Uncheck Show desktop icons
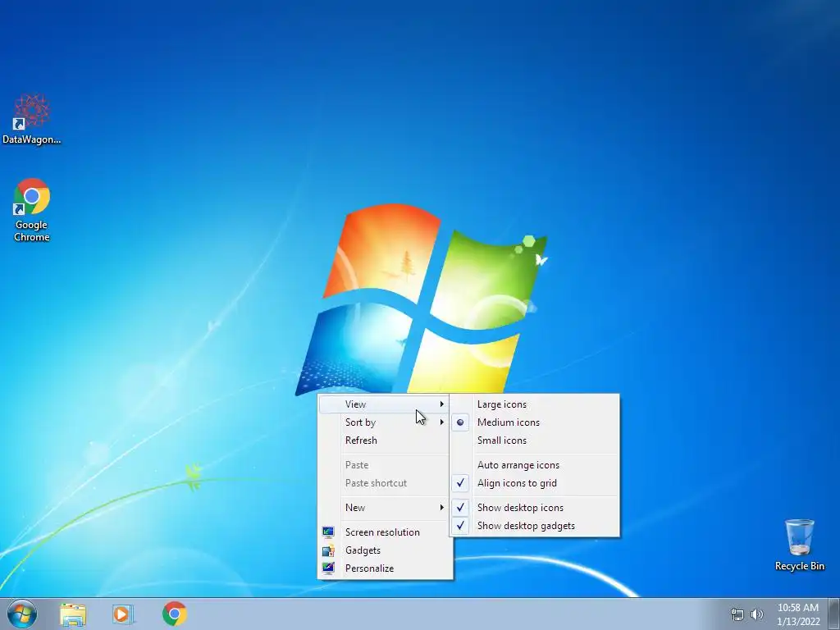 click(x=535, y=507)
